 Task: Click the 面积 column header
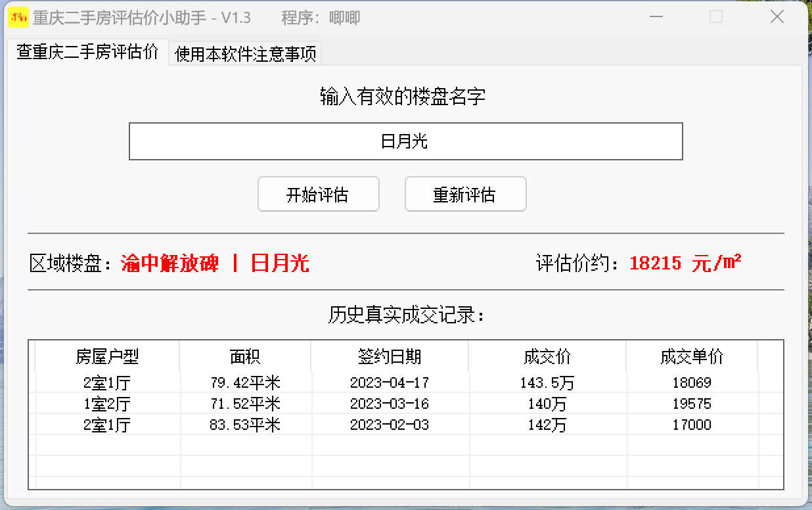click(245, 357)
